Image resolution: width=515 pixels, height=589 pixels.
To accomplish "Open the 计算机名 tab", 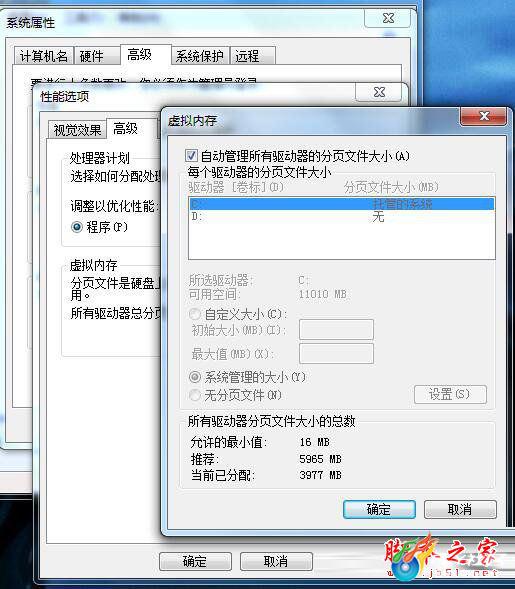I will [44, 56].
